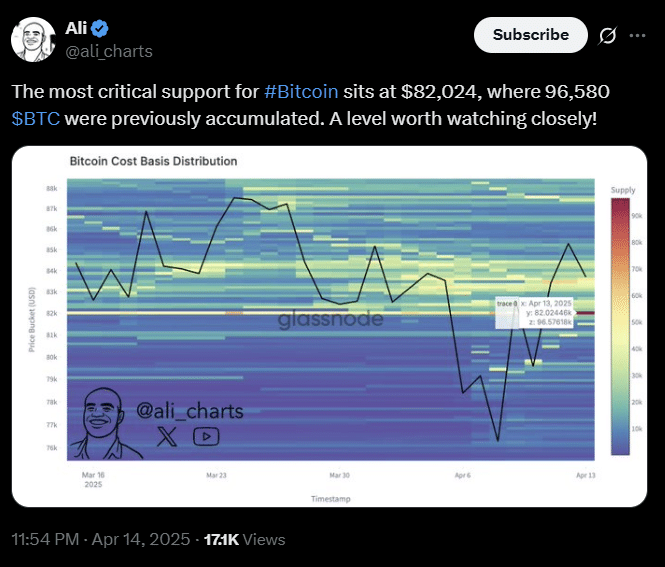Screen dimensions: 665x567
Task: Click the Apr 13 tooltip box
Action: [x=534, y=313]
